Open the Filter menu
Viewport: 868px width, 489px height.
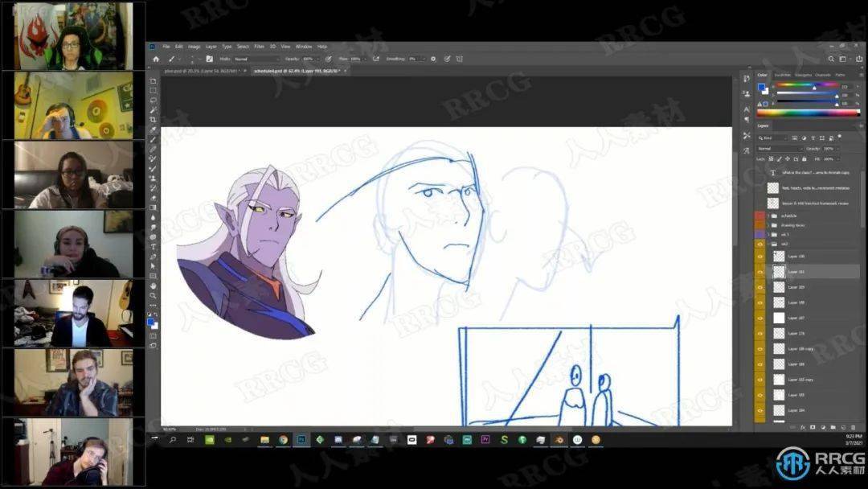259,47
